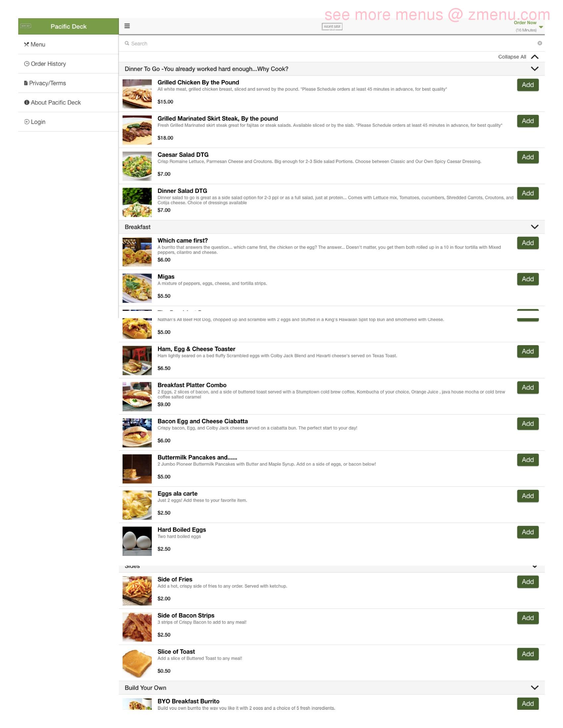Collapse the Dinner To Go section
The height and width of the screenshot is (728, 563).
pos(534,69)
